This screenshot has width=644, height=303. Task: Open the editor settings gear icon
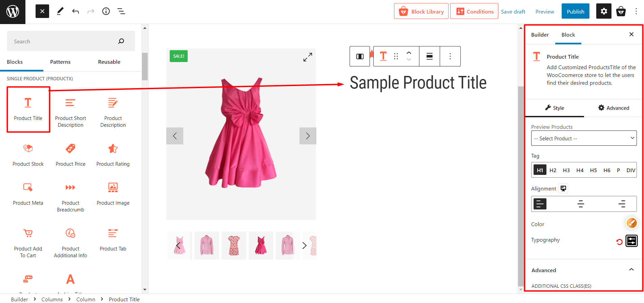(603, 11)
